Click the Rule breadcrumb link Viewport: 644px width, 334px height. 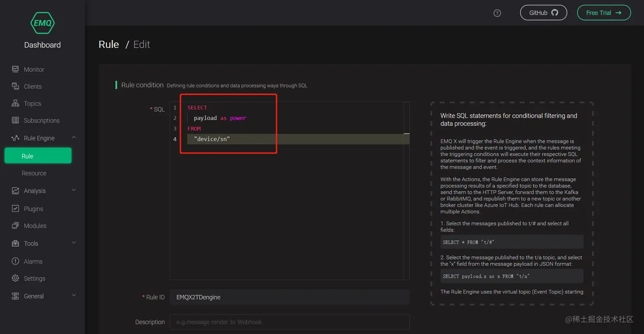pos(109,44)
